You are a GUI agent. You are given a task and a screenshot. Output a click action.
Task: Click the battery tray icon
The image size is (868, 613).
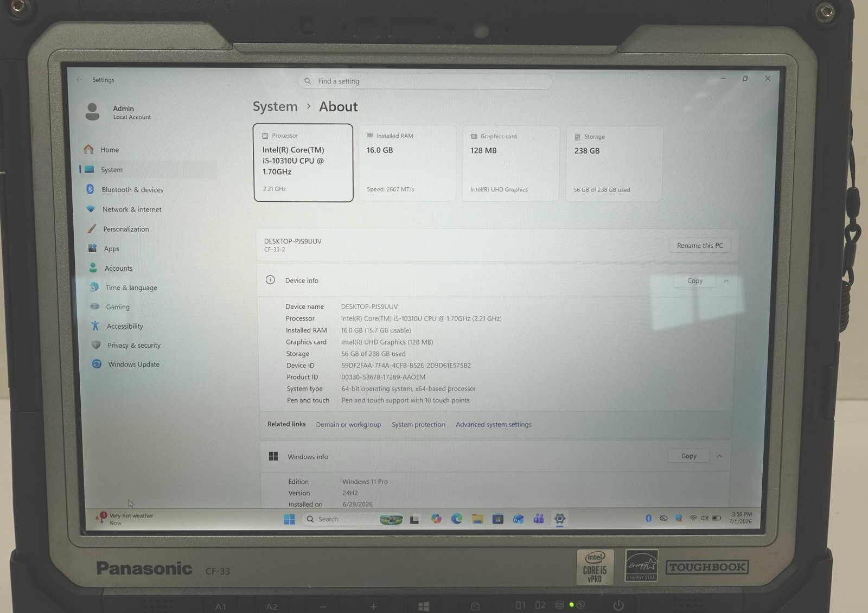[x=717, y=519]
